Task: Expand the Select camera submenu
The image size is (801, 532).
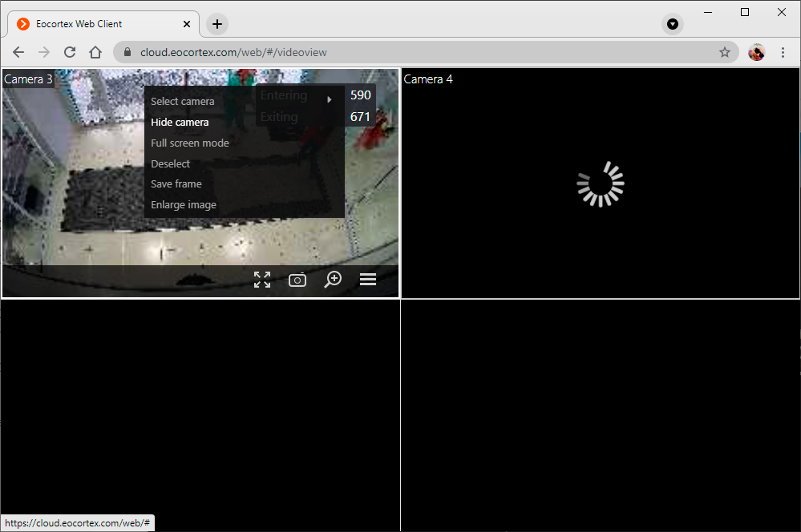Action: pos(183,102)
